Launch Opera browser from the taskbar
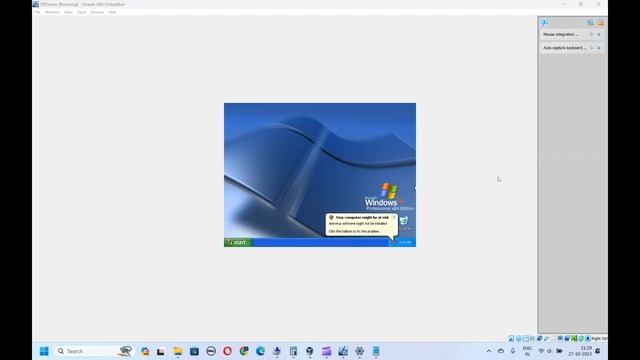The height and width of the screenshot is (360, 640). tap(227, 351)
